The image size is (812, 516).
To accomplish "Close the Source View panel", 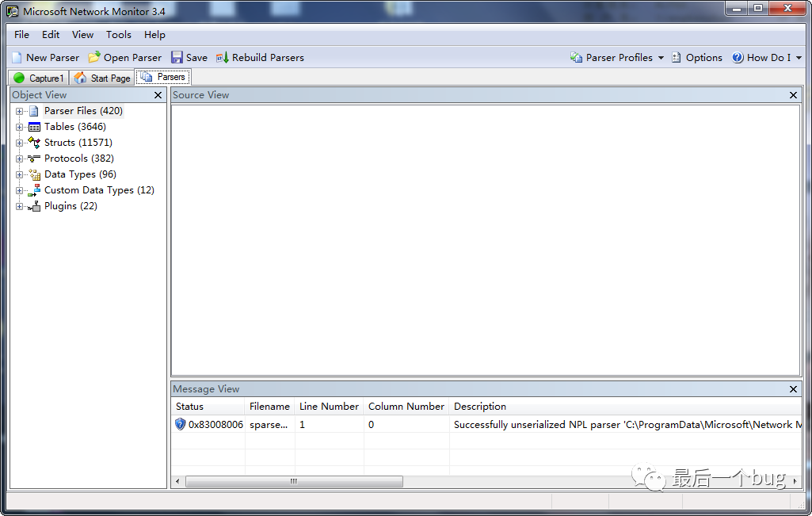I will coord(793,95).
